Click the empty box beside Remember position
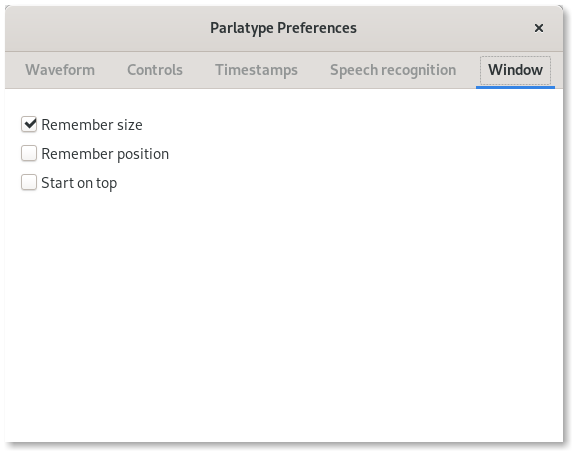Screen dimensions: 572x451 [x=29, y=153]
